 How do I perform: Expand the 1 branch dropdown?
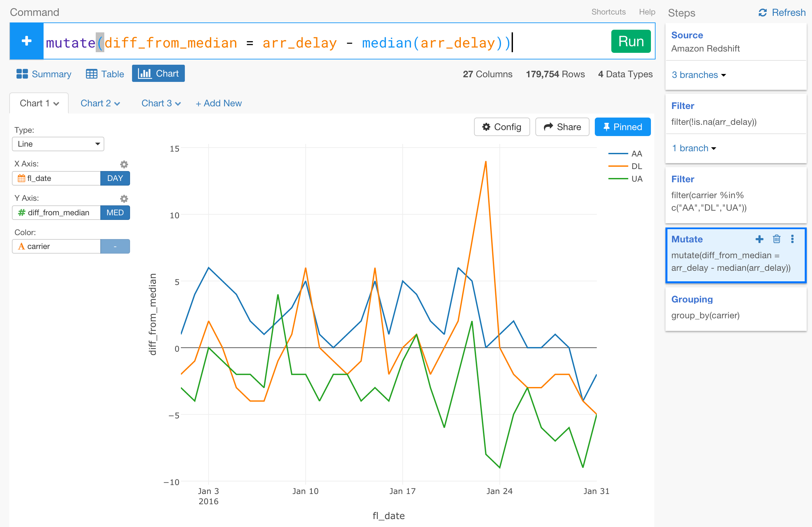coord(694,149)
